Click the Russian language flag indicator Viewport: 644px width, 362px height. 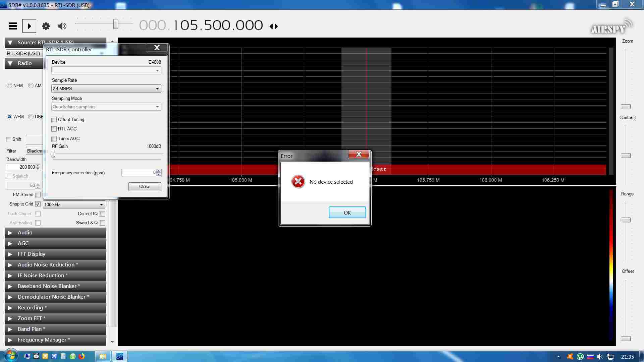click(x=590, y=357)
